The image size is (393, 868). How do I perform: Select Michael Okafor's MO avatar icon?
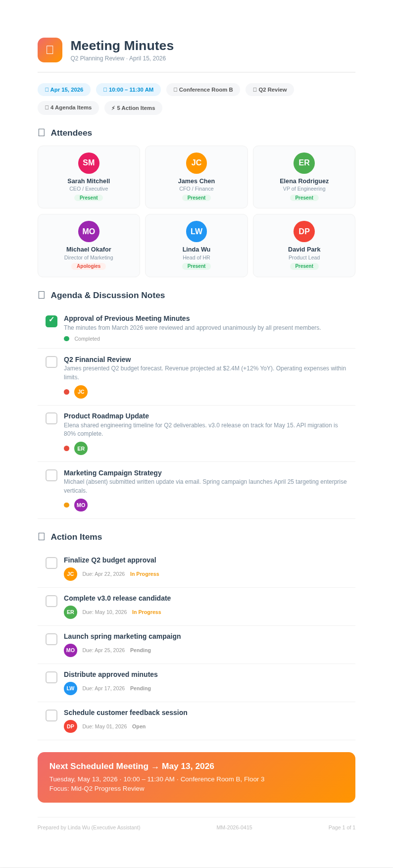[88, 231]
